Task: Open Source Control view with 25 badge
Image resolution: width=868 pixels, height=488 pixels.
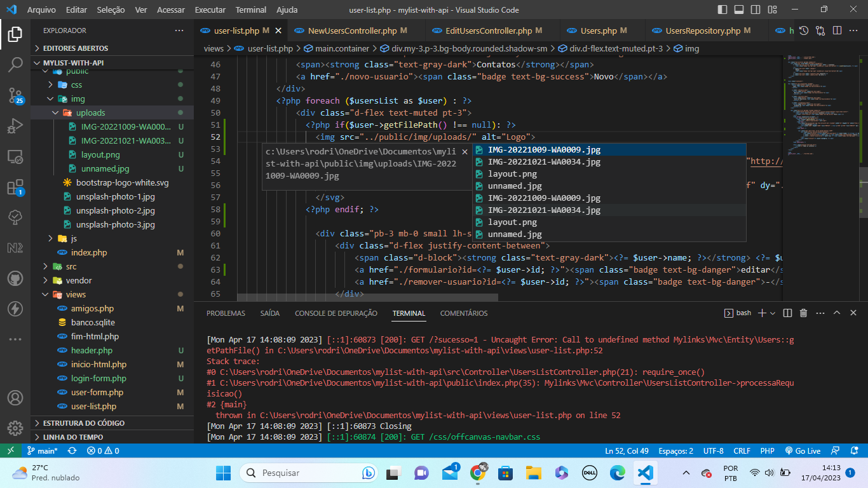Action: click(15, 95)
